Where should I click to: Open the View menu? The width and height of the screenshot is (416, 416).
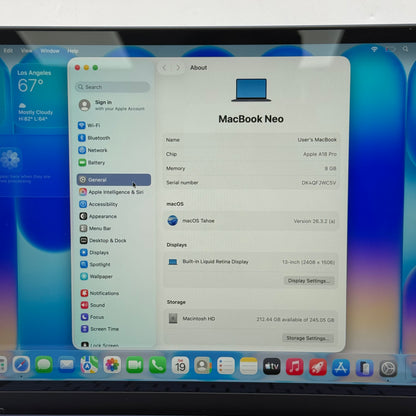26,51
